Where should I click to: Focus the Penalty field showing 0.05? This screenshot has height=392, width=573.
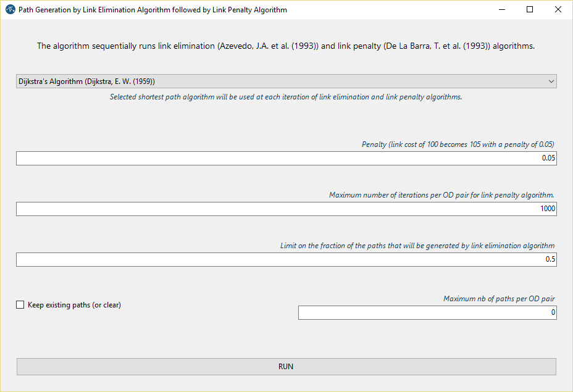coord(286,159)
